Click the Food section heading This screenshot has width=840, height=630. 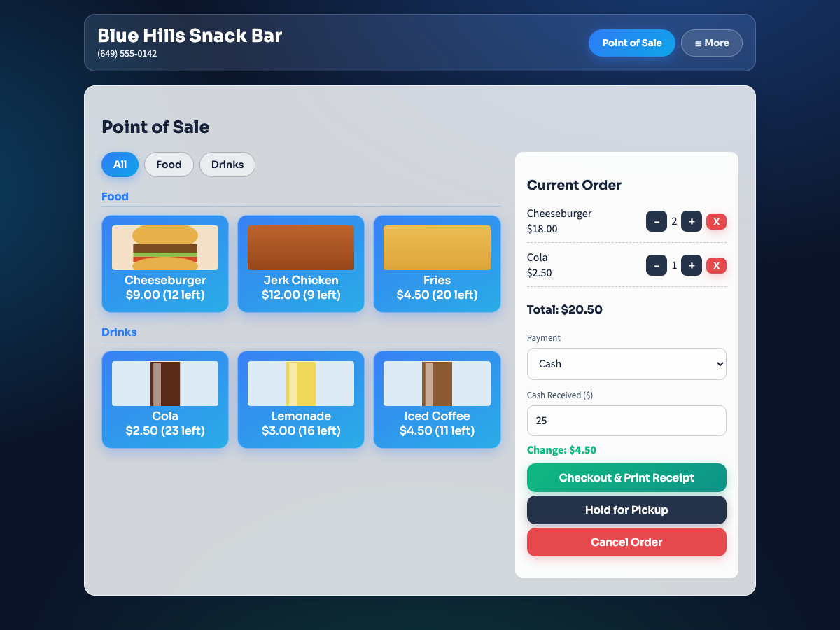[115, 197]
